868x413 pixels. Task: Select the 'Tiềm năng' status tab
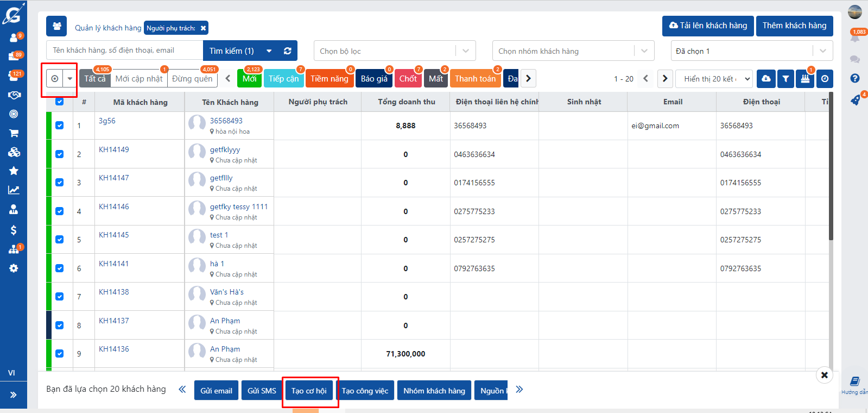coord(329,79)
